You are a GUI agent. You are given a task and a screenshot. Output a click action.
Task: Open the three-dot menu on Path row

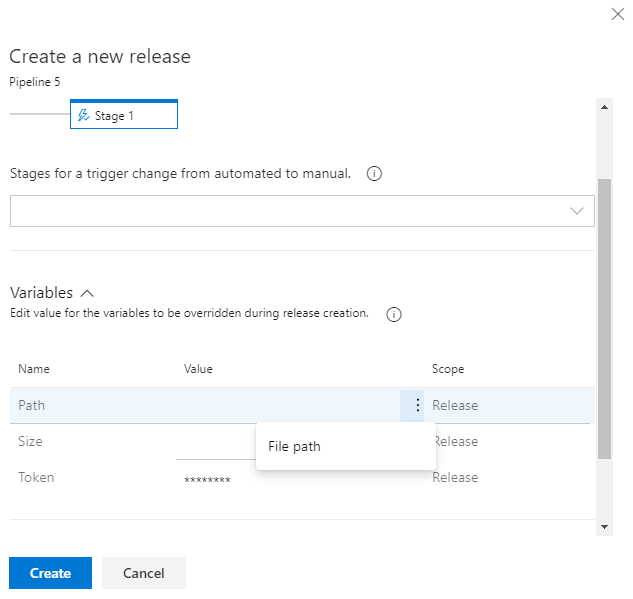click(417, 406)
